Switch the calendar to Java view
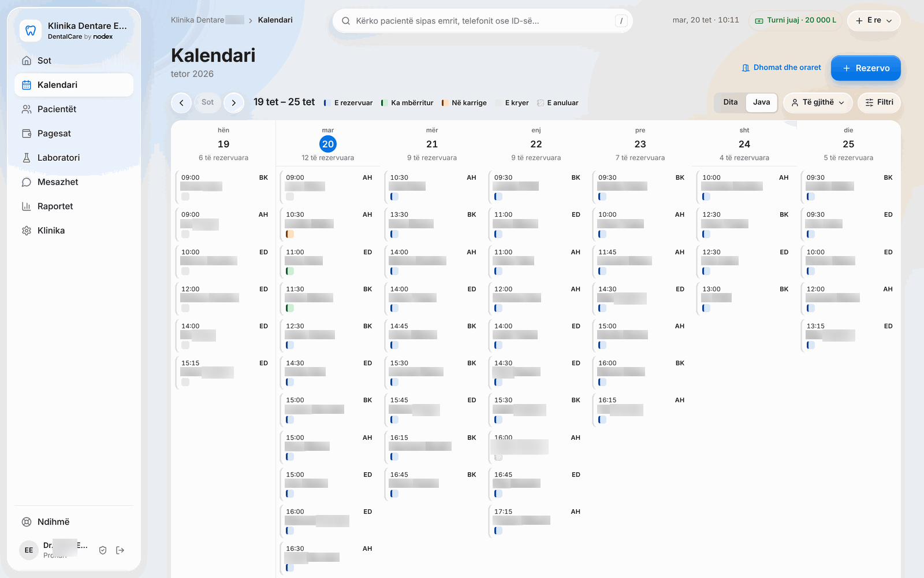924x578 pixels. (762, 102)
